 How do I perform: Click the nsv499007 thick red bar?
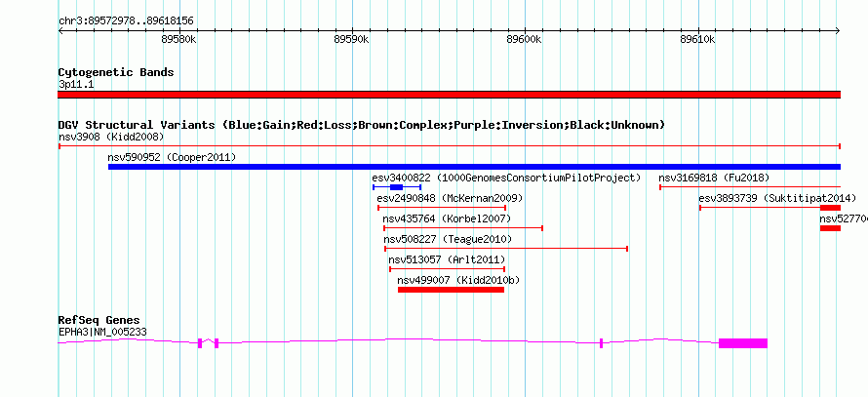click(452, 290)
